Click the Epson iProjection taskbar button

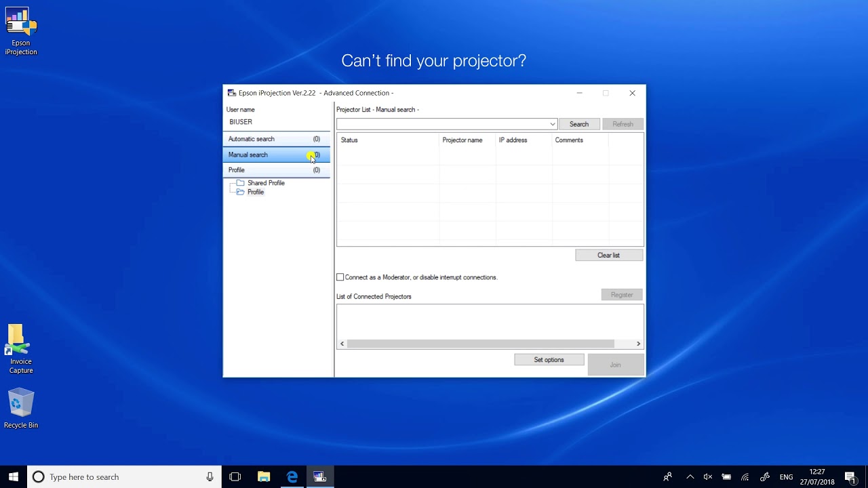pos(320,477)
